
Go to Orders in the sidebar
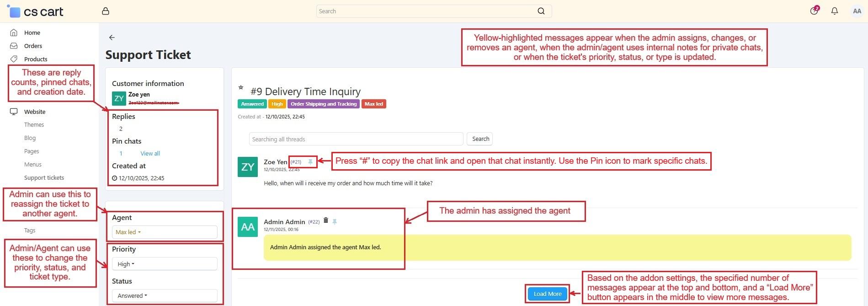point(33,46)
